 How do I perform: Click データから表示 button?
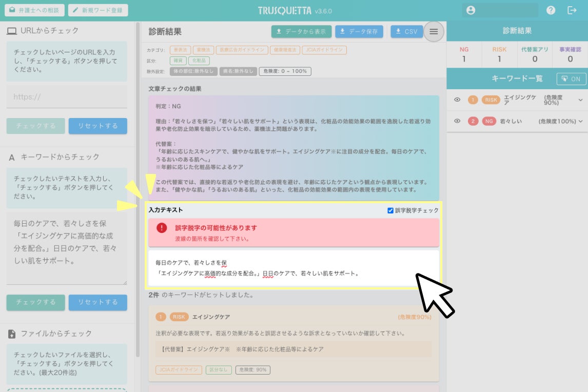(302, 31)
